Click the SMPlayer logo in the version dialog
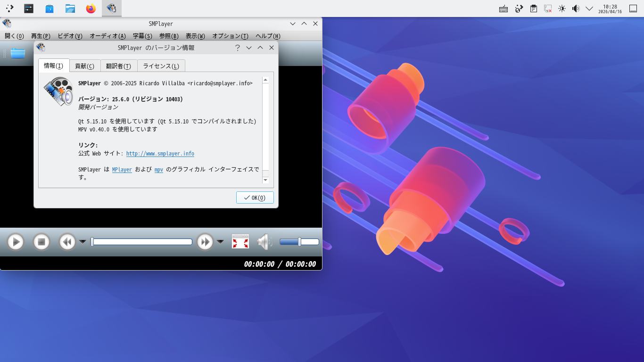644x362 pixels. 58,91
